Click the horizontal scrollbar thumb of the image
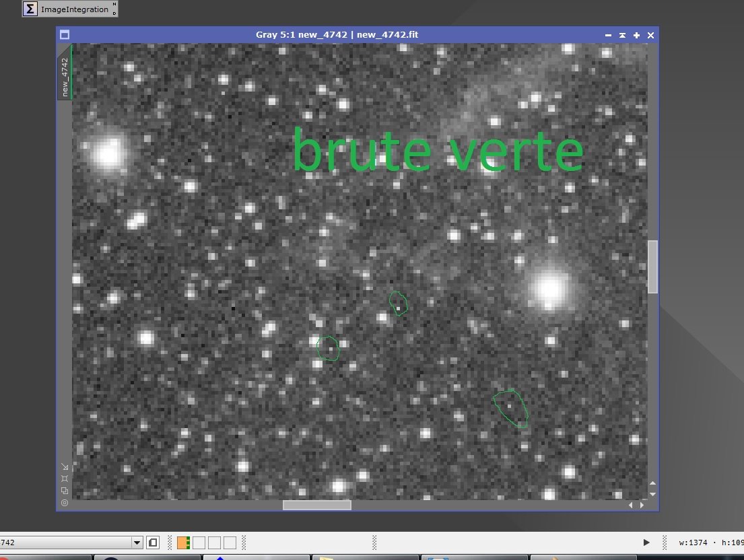This screenshot has width=744, height=560. tap(317, 505)
